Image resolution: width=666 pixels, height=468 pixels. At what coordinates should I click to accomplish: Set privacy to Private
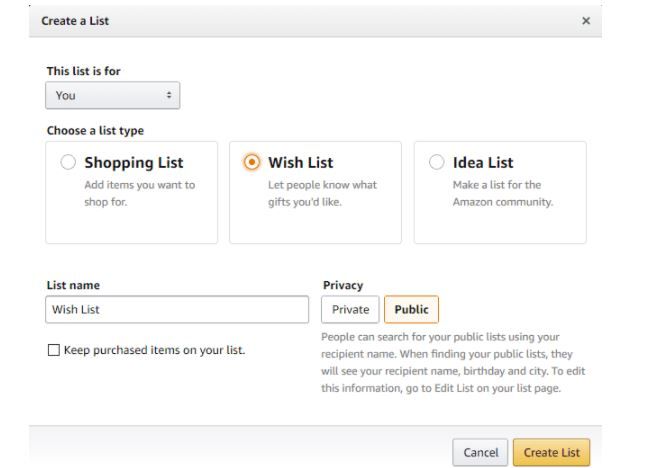350,309
